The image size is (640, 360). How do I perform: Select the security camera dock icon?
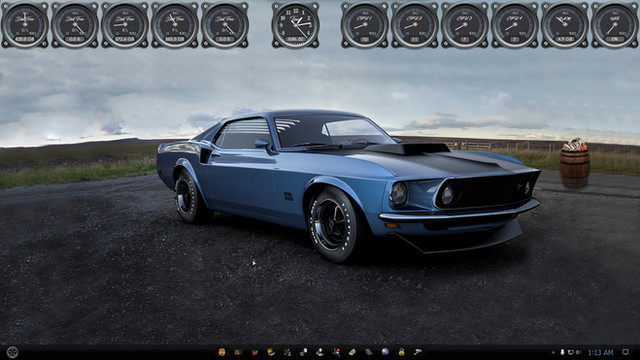(418, 351)
